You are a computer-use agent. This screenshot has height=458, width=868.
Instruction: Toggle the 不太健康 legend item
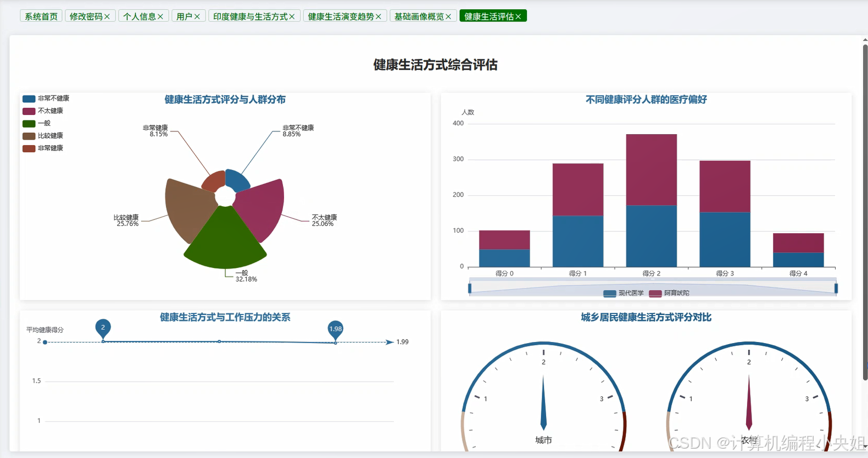coord(43,111)
